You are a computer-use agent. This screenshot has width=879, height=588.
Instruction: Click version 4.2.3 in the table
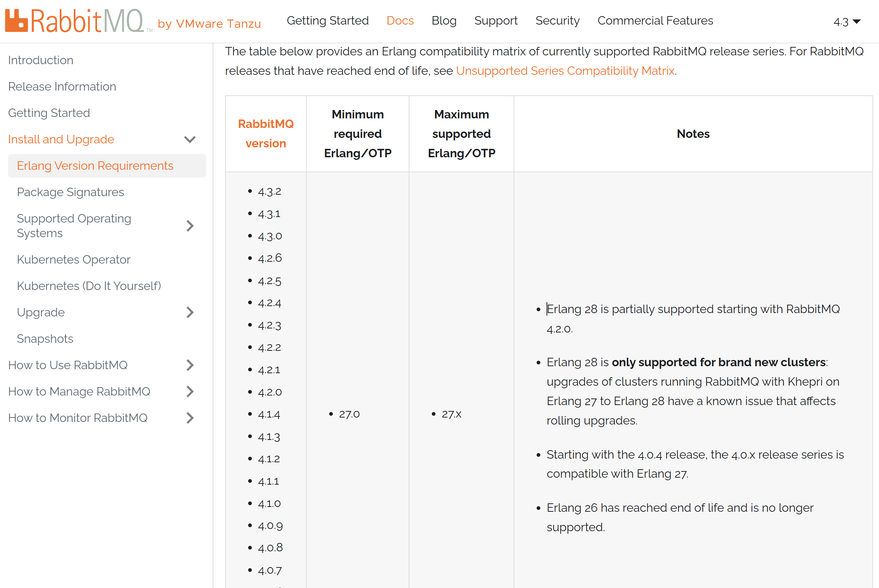pyautogui.click(x=269, y=325)
